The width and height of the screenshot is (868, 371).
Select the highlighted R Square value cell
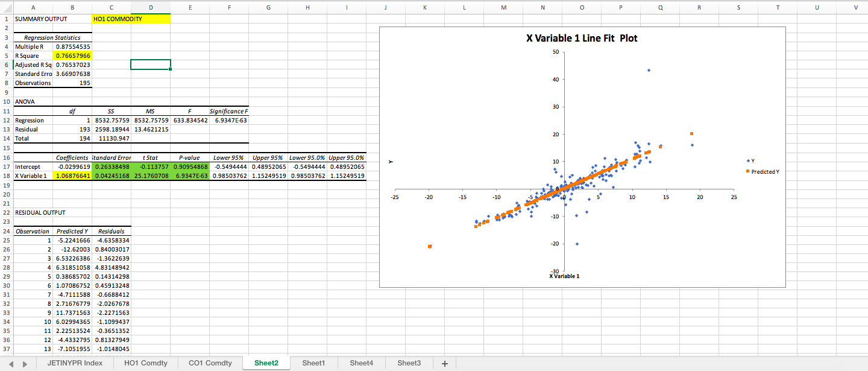72,55
